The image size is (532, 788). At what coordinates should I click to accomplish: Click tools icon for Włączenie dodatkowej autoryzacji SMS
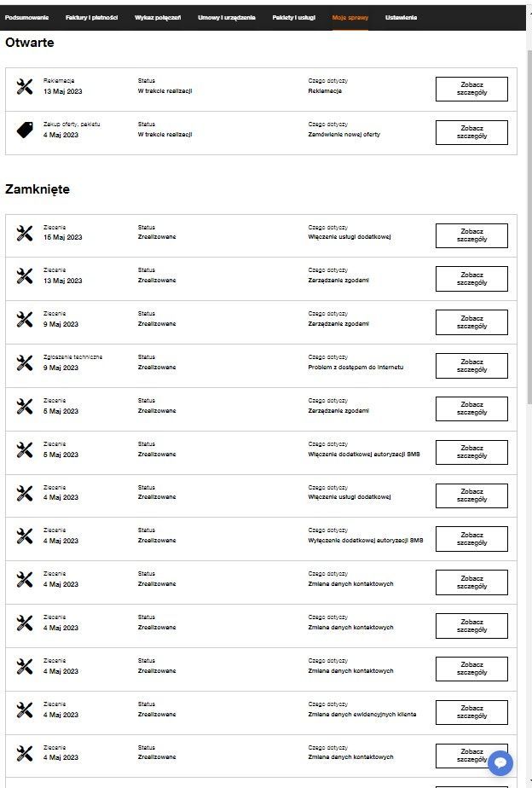point(25,449)
